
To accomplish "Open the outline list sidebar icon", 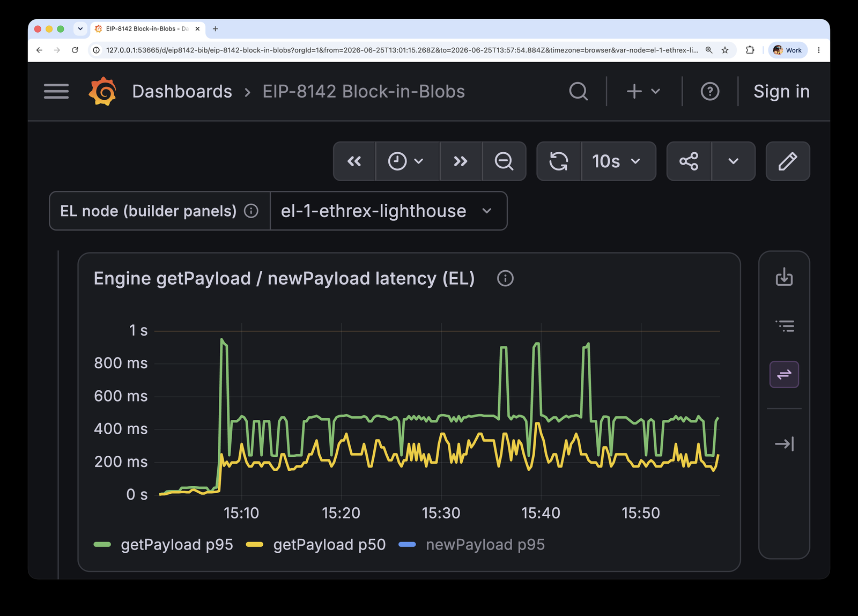I will (784, 326).
